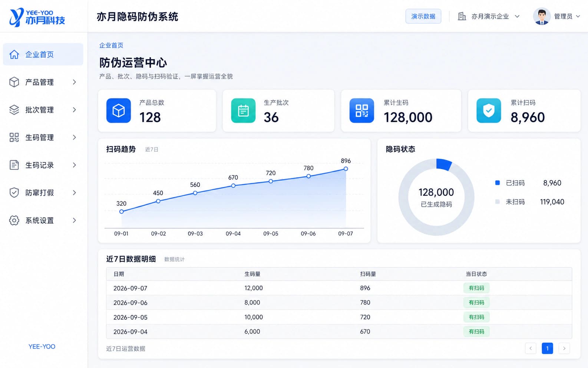Click the 670 扫码量 table cell
The image size is (588, 368).
tap(365, 332)
